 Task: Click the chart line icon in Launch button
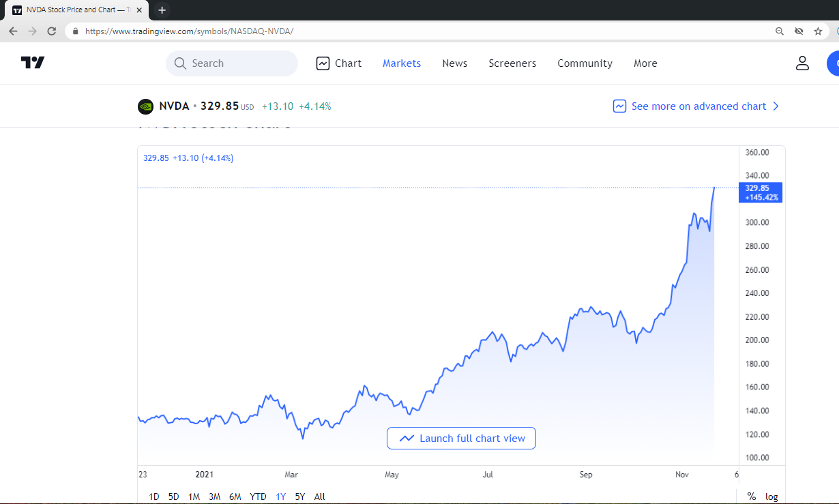[407, 439]
